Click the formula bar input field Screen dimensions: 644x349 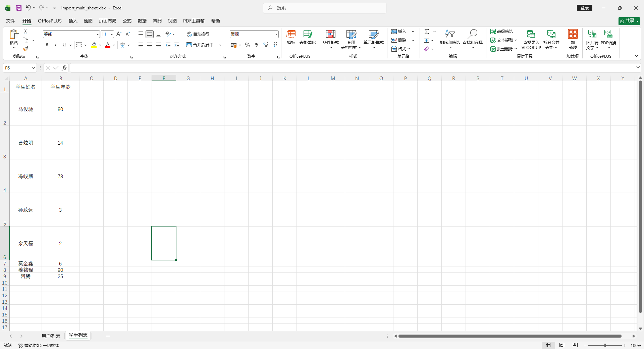coord(352,68)
